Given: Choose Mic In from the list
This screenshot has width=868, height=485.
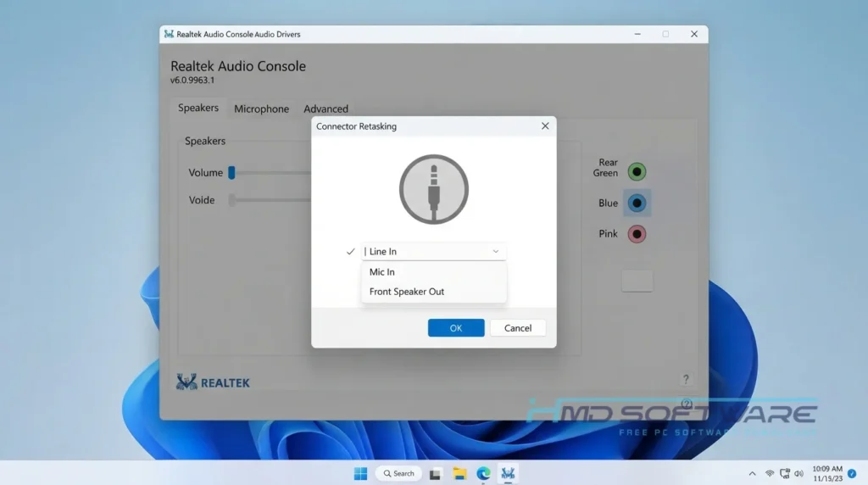Looking at the screenshot, I should pyautogui.click(x=433, y=272).
